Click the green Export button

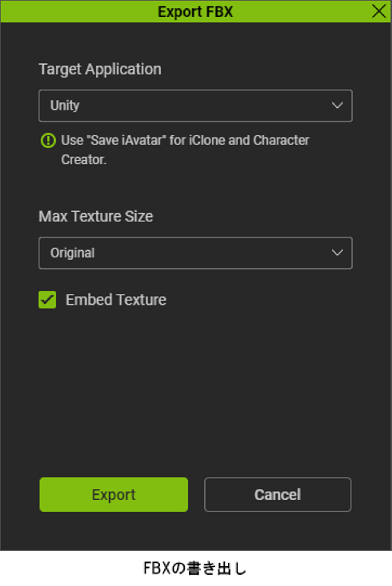tap(114, 494)
